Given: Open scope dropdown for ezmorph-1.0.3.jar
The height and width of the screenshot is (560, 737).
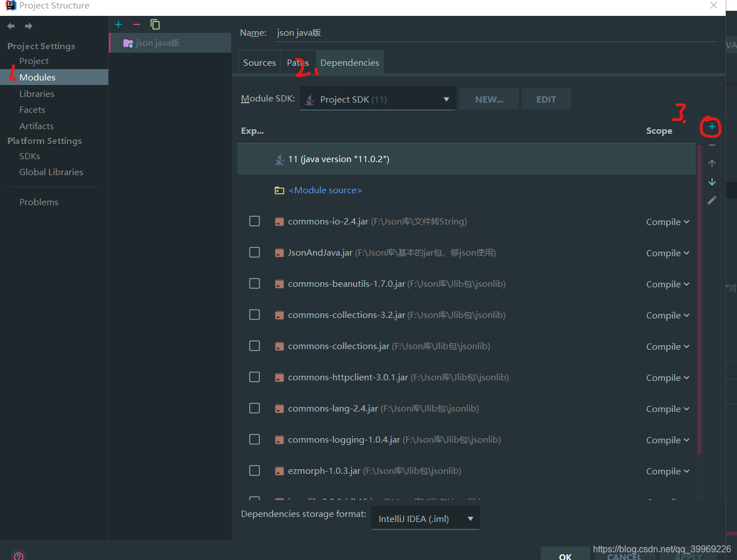Looking at the screenshot, I should click(x=668, y=471).
